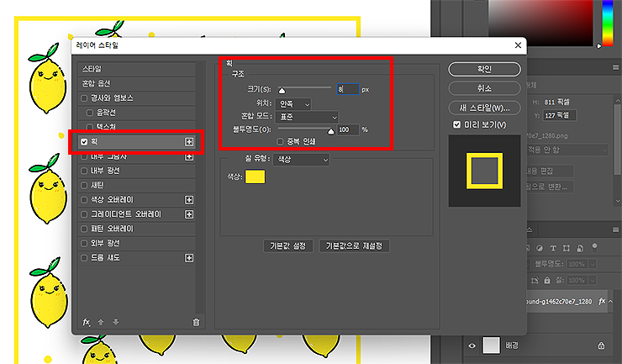Select 그레이디언트 오버레이 in the effects list

coord(126,214)
